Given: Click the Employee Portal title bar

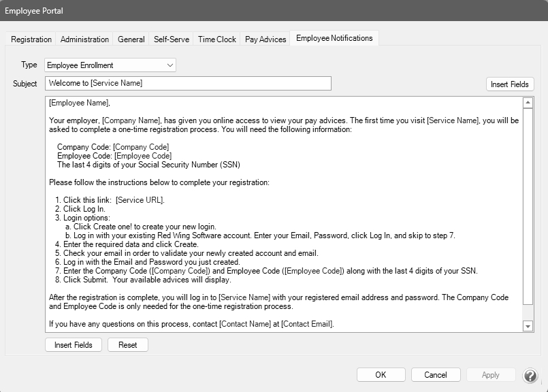Looking at the screenshot, I should 272,12.
